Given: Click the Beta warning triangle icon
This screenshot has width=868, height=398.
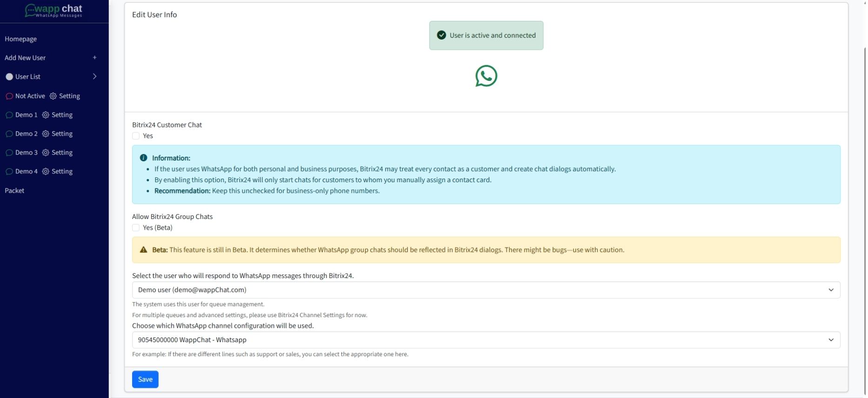Looking at the screenshot, I should [143, 250].
